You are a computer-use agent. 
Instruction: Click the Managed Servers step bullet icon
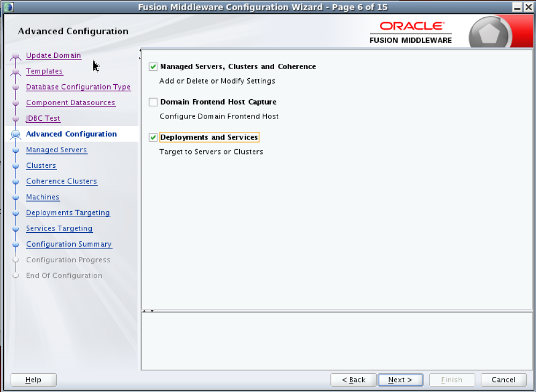pos(16,150)
